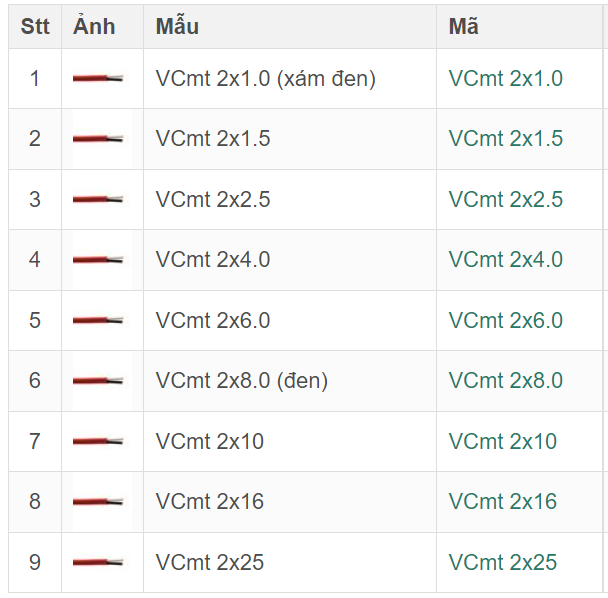Image resolution: width=608 pixels, height=598 pixels.
Task: Open the cable thumbnail in row 2
Action: point(99,139)
